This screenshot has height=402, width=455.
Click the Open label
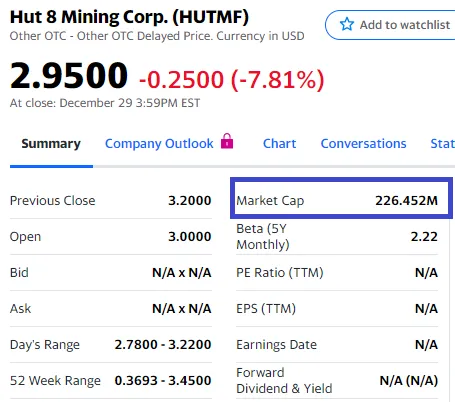point(25,237)
